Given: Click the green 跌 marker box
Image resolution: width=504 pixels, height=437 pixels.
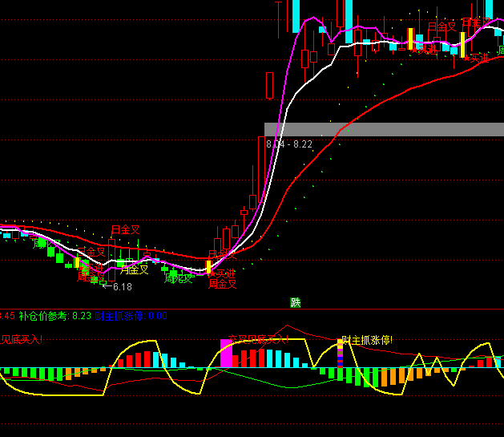Looking at the screenshot, I should pyautogui.click(x=296, y=302).
